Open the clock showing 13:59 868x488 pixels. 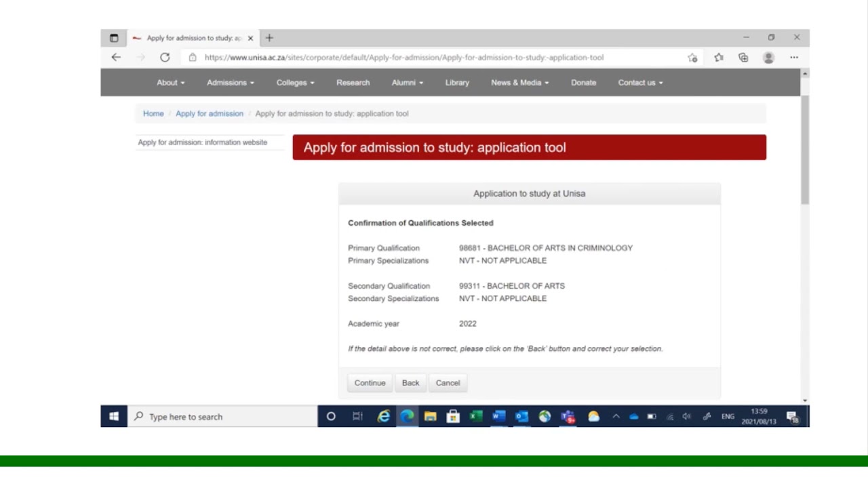(759, 417)
